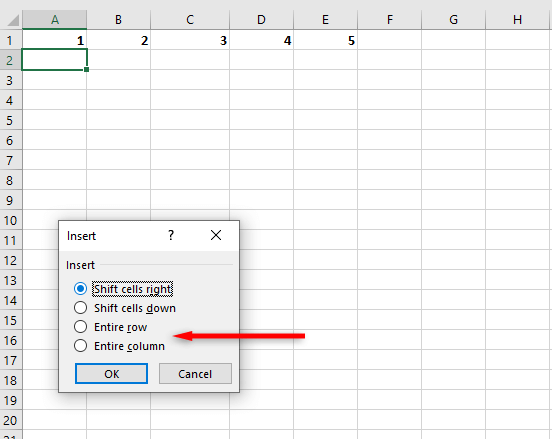This screenshot has width=552, height=439.
Task: Select row 6 header
Action: (11, 140)
